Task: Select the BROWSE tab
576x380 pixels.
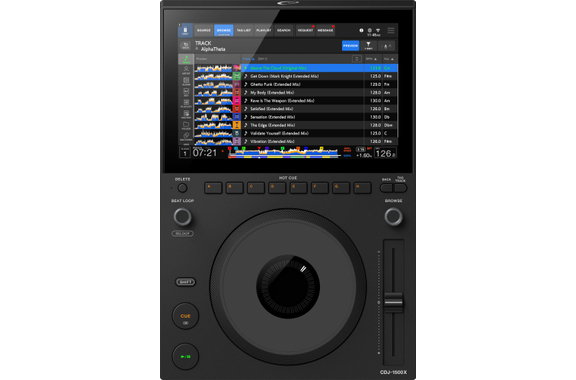Action: tap(223, 31)
